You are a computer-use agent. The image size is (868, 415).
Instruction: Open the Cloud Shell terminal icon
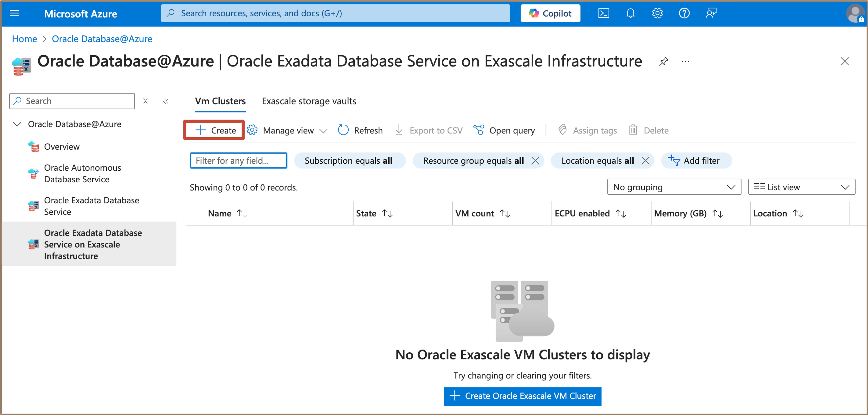[603, 13]
